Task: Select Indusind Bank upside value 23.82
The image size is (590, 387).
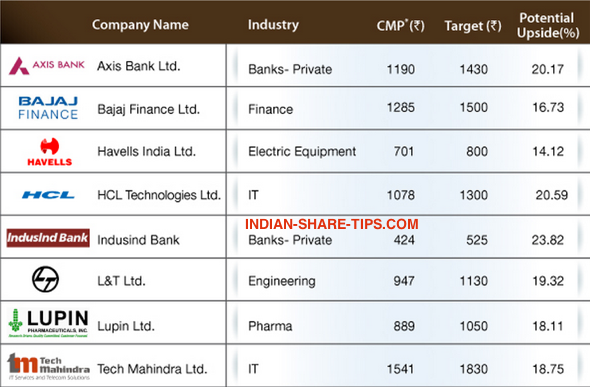Action: [548, 240]
